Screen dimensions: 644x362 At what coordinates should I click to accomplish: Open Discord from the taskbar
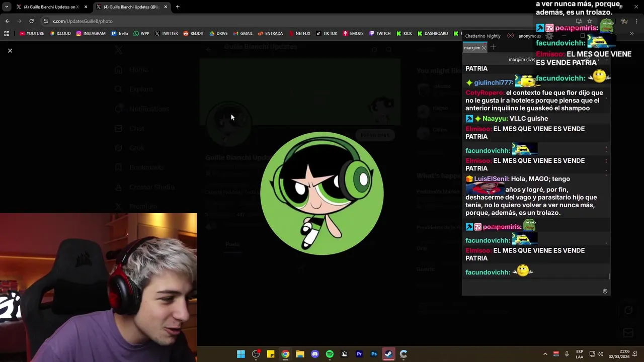[315, 354]
